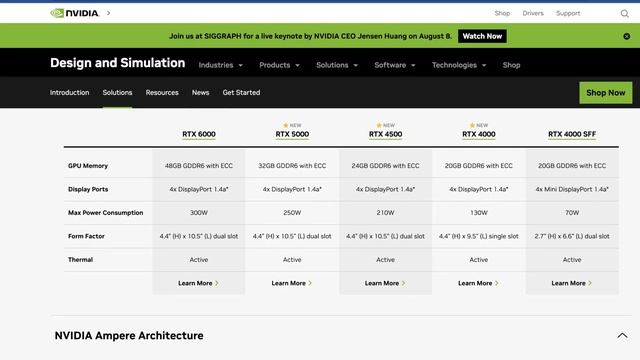Open the Drivers link
Screen dimensions: 640x360
click(533, 13)
